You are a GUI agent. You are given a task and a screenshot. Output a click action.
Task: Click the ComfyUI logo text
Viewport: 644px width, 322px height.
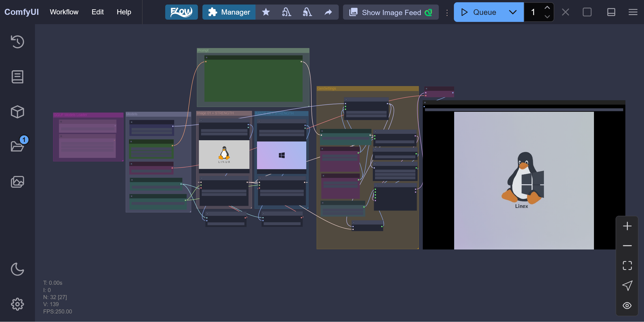click(x=22, y=12)
